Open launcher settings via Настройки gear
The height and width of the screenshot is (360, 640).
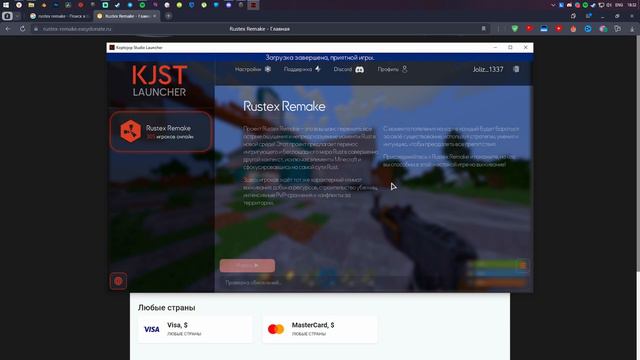[253, 69]
